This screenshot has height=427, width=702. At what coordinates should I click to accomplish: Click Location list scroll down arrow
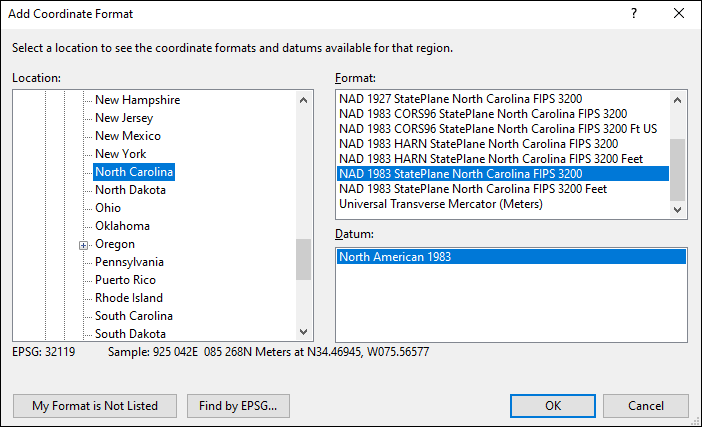click(304, 332)
